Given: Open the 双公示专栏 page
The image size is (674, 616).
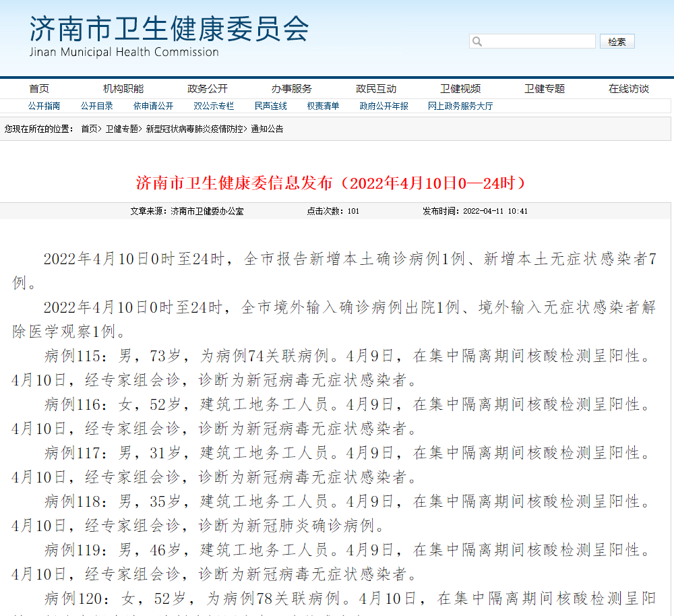Looking at the screenshot, I should coord(214,106).
